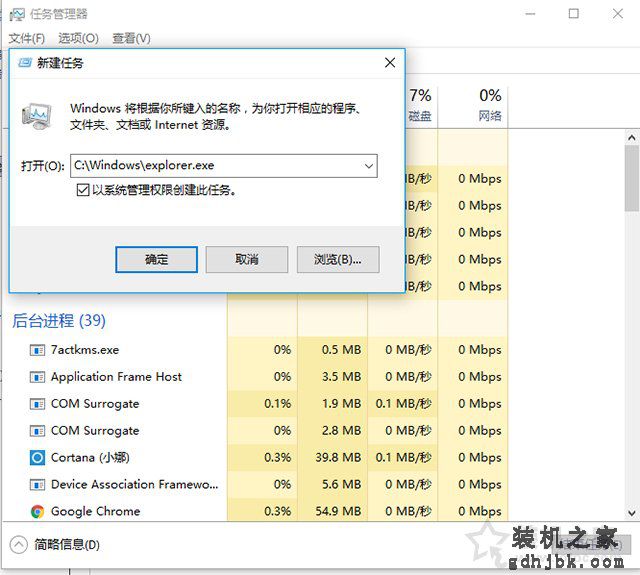The height and width of the screenshot is (575, 640).
Task: Click the 0.5 MB memory value of 7actkms.exe
Action: click(x=341, y=350)
